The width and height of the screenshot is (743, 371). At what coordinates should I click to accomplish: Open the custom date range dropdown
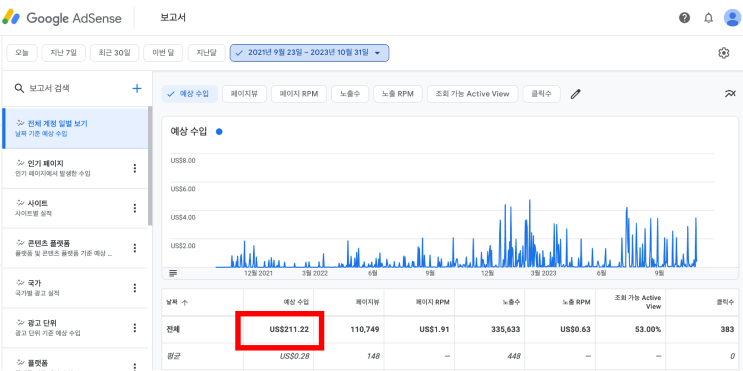pyautogui.click(x=309, y=53)
